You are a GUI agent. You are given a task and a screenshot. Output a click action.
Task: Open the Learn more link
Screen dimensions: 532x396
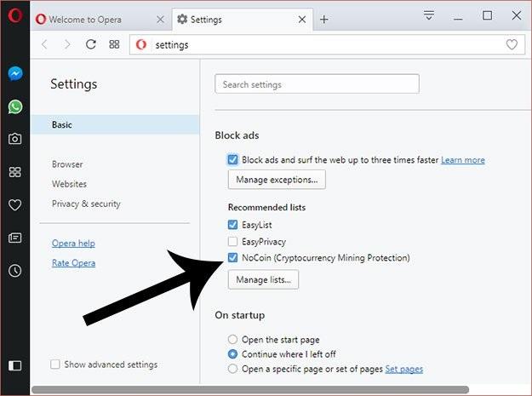tap(462, 159)
